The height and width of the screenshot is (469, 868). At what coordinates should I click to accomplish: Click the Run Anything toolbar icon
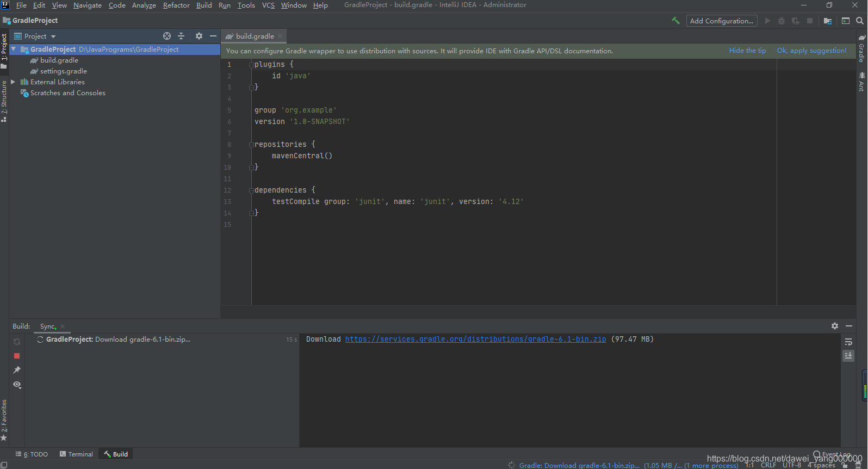pyautogui.click(x=846, y=21)
